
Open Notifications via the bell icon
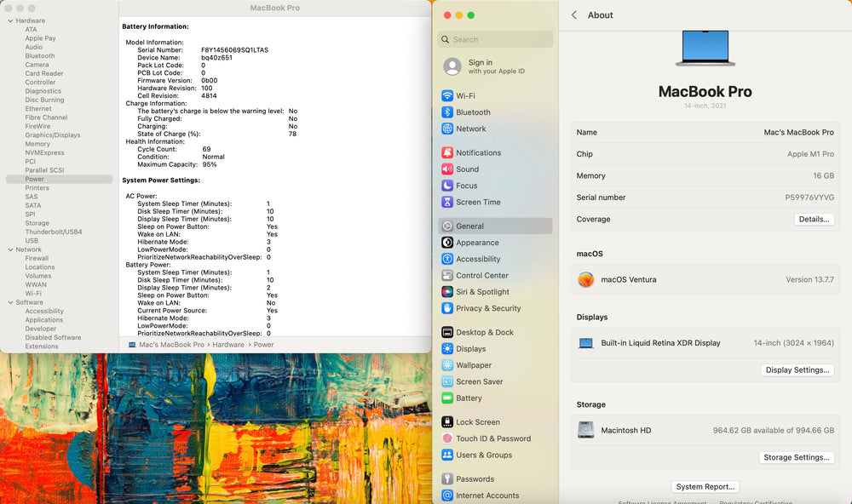(447, 152)
